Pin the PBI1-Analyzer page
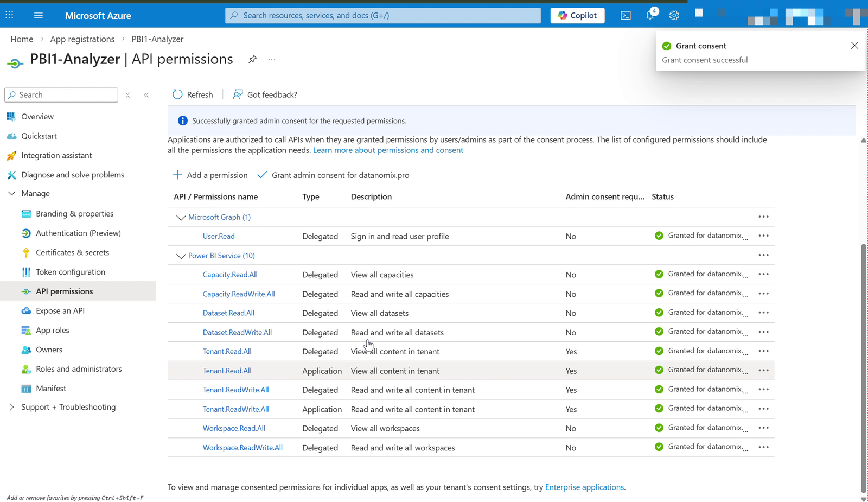The image size is (868, 502). (252, 59)
